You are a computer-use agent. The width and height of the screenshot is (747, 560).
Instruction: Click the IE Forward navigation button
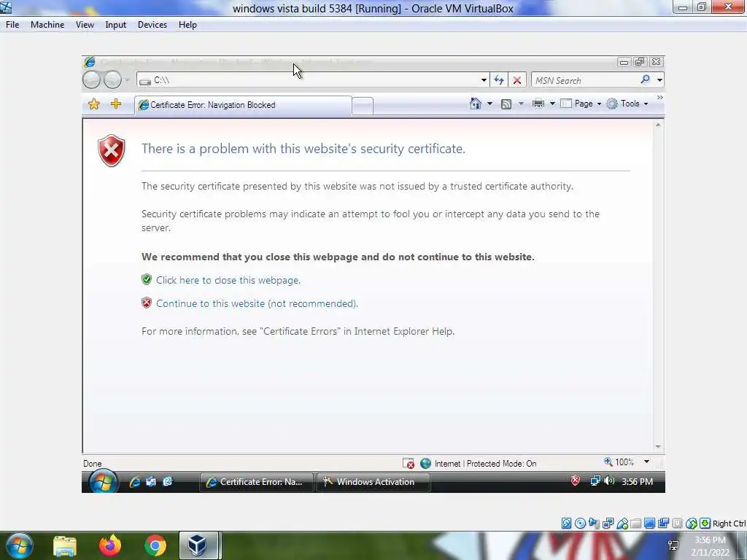click(112, 79)
